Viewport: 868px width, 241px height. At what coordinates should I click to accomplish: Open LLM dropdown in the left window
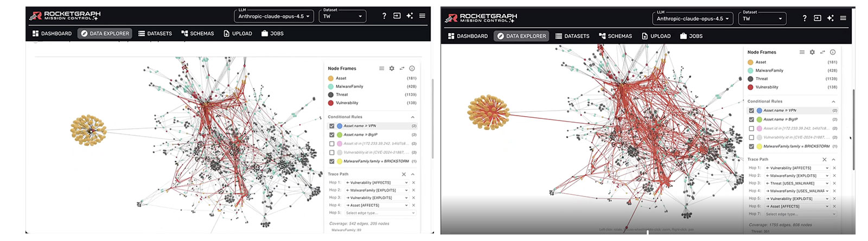point(274,16)
